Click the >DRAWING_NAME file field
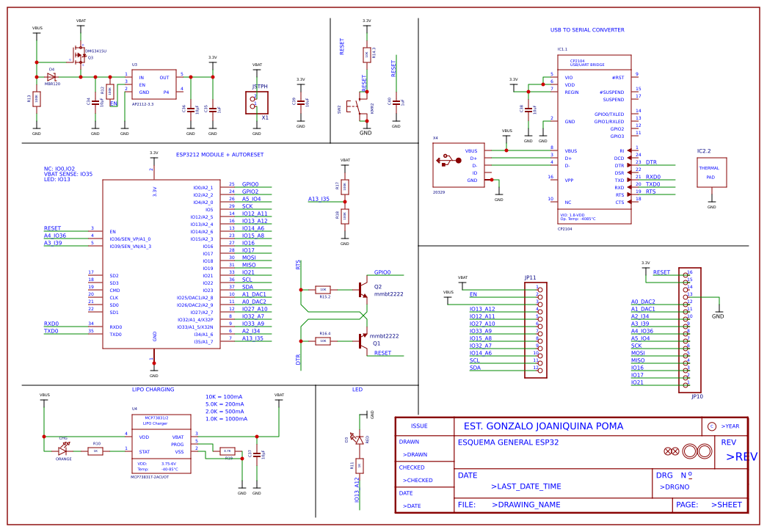 pyautogui.click(x=528, y=504)
